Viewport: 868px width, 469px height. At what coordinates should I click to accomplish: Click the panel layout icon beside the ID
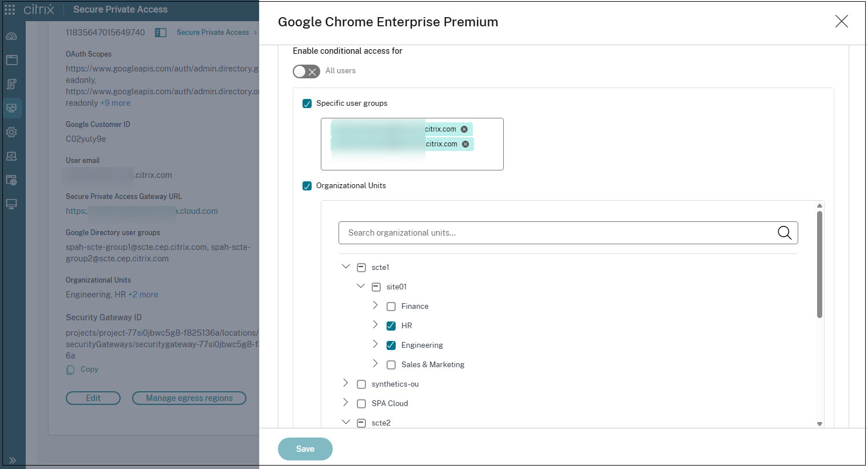click(x=161, y=33)
